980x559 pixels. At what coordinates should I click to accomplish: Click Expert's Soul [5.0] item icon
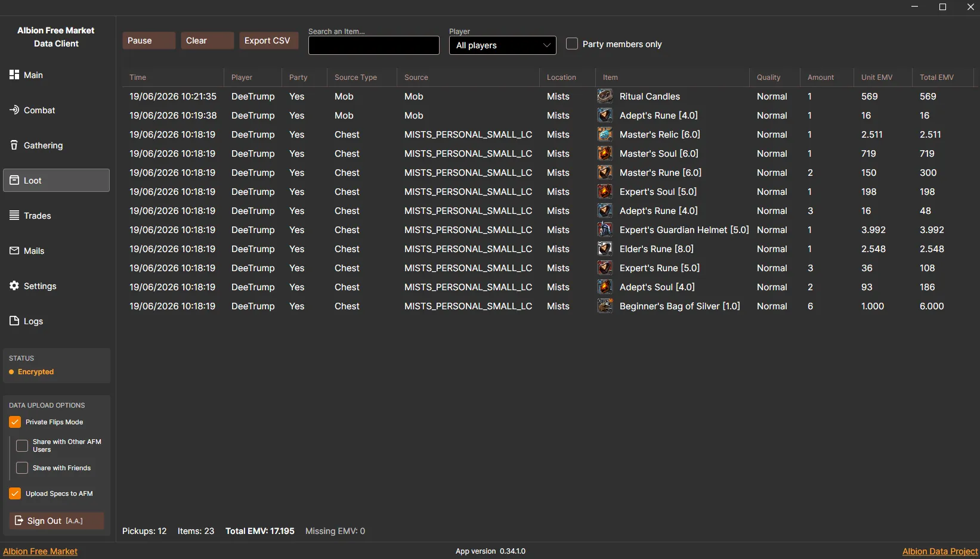point(605,191)
